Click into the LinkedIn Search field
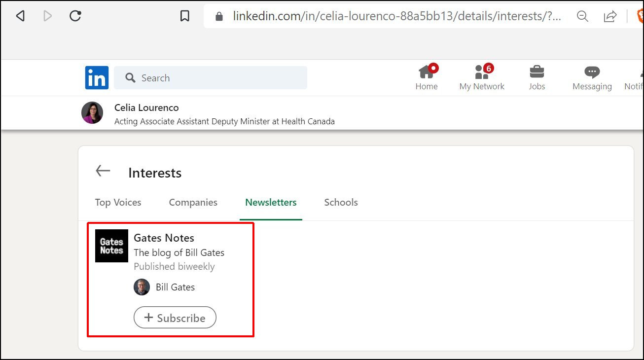 (211, 78)
